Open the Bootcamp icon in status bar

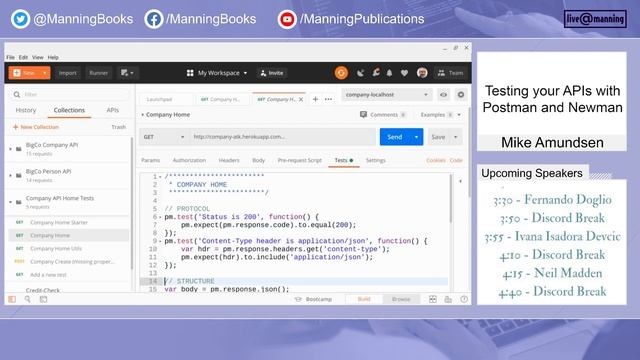[298, 299]
